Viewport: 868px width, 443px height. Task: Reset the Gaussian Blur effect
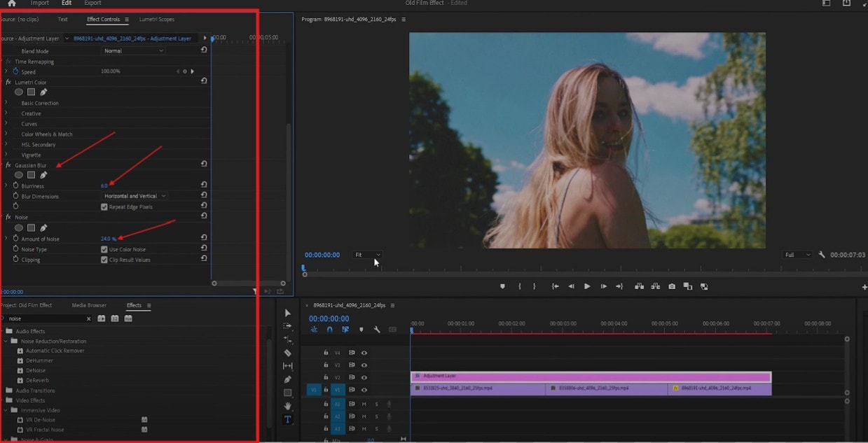pos(202,164)
